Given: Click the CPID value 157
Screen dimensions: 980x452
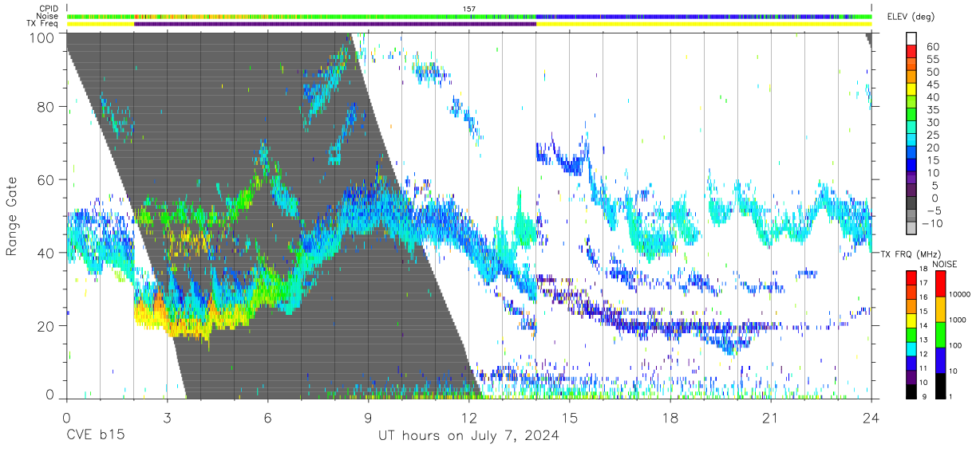Looking at the screenshot, I should coord(469,9).
